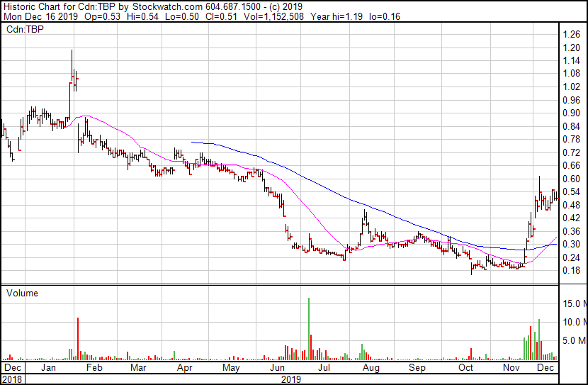Click the 'Mon Dec 16 2019' date text
Image resolution: width=588 pixels, height=385 pixels.
[40, 16]
